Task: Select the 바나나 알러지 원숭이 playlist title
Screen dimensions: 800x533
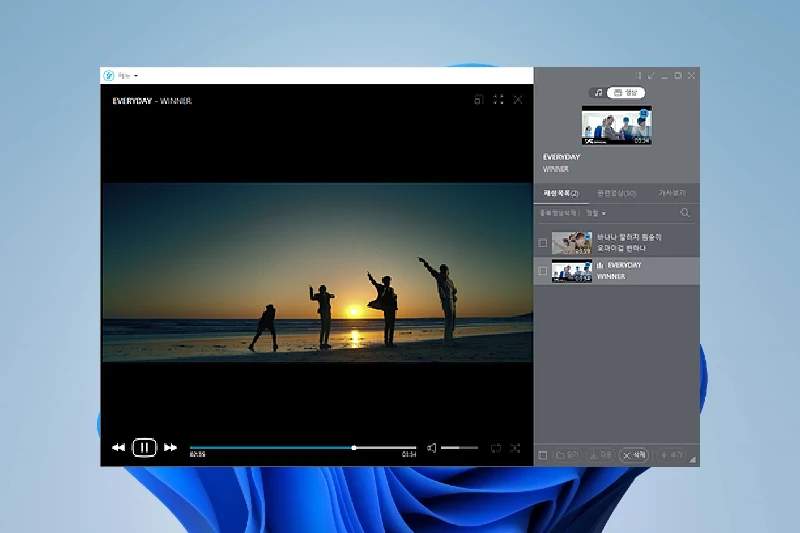Action: pyautogui.click(x=629, y=237)
